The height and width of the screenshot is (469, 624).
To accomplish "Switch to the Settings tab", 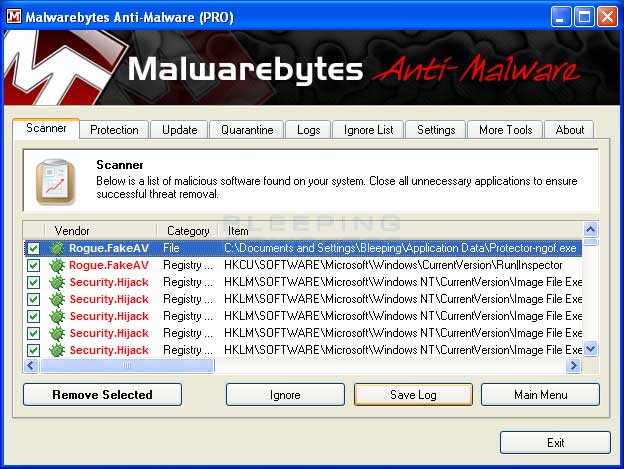I will [x=436, y=130].
